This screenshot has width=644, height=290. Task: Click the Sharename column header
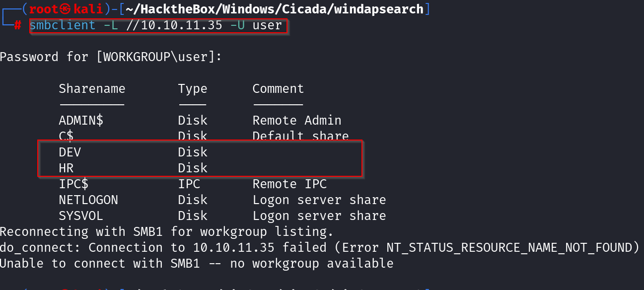tap(92, 89)
